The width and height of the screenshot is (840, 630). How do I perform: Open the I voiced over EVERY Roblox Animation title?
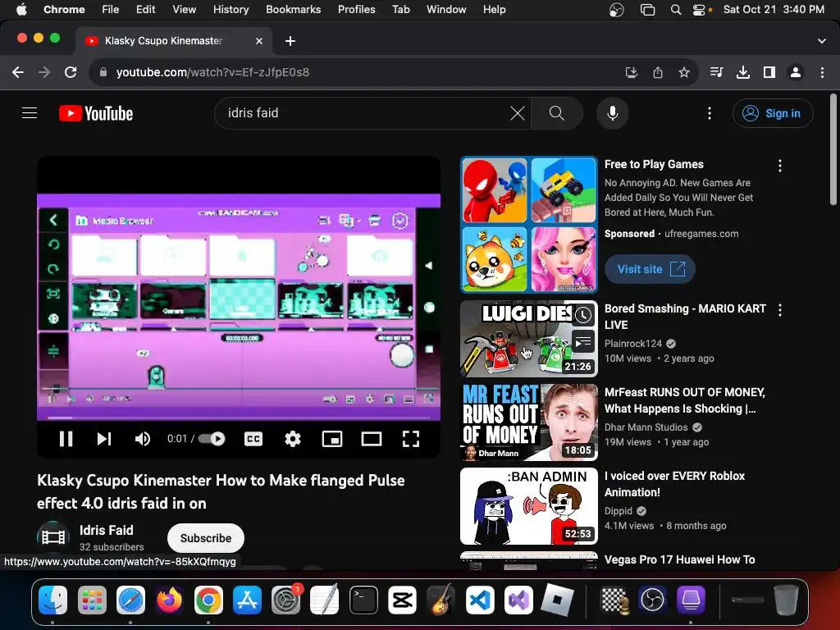[674, 484]
